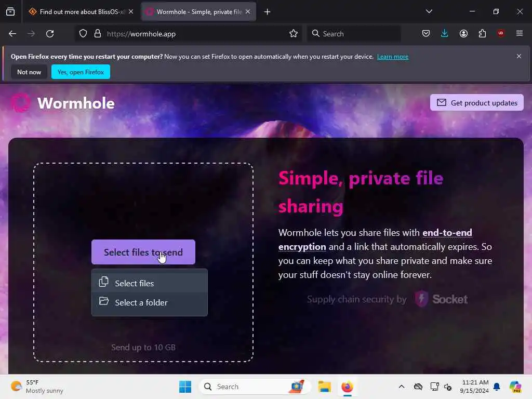Launch File Explorer from taskbar
Viewport: 532px width, 399px height.
(x=324, y=387)
